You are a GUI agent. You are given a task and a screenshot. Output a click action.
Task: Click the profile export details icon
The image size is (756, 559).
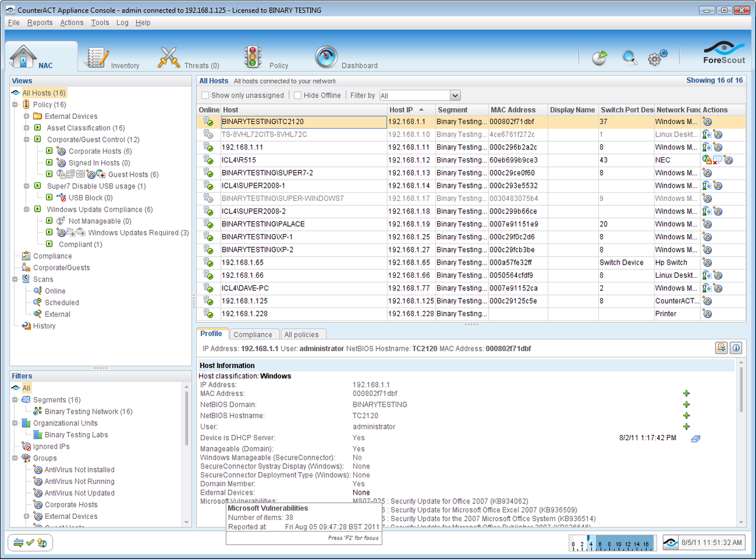coord(721,348)
